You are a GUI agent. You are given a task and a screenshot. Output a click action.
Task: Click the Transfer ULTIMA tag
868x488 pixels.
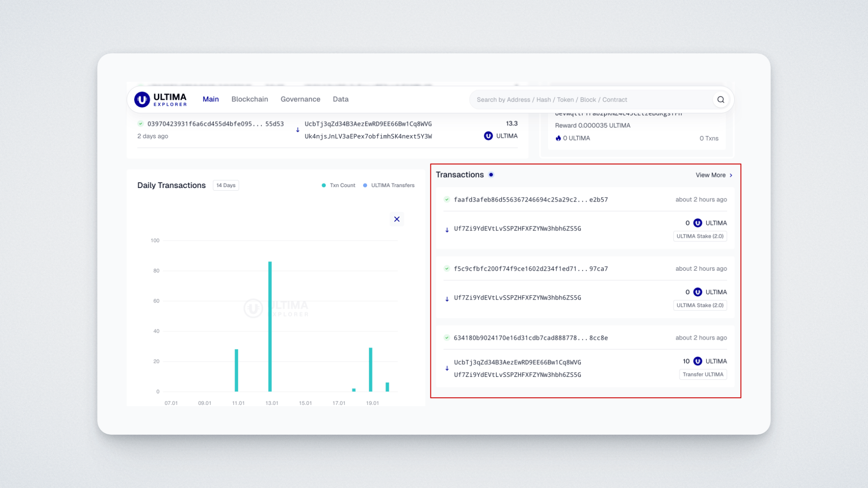point(703,374)
